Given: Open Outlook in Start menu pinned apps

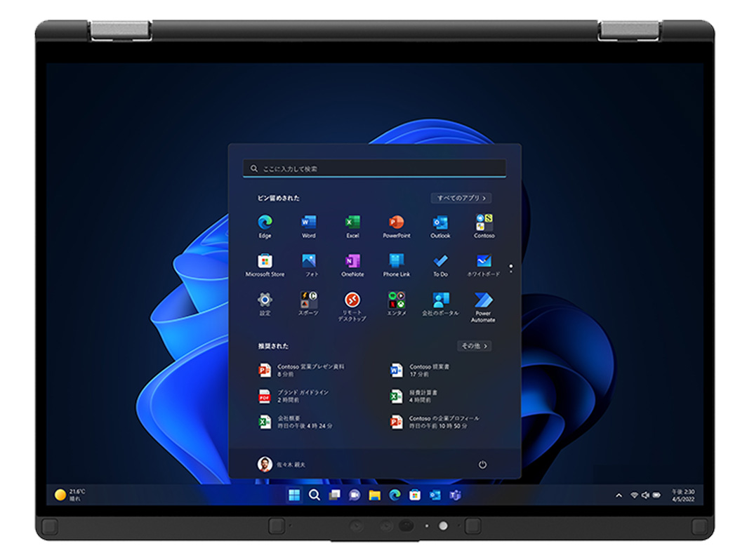Looking at the screenshot, I should coord(440,226).
